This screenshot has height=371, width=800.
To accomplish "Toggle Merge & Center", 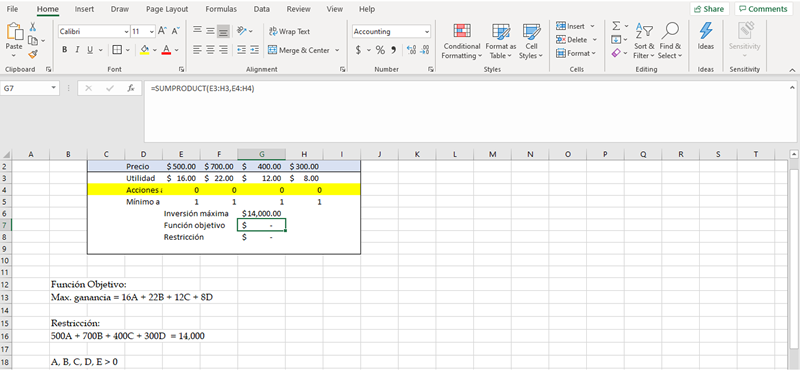I will (299, 50).
